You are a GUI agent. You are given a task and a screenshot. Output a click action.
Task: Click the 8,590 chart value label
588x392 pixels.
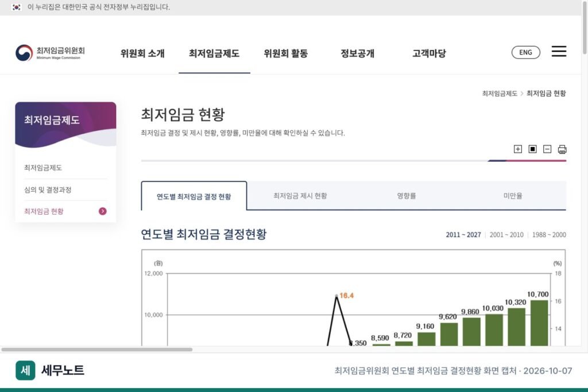click(380, 338)
